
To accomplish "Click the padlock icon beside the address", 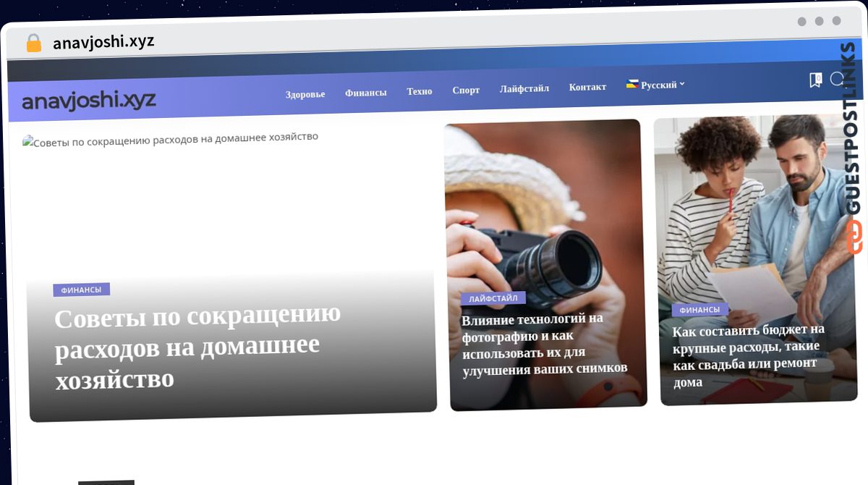I will [34, 43].
